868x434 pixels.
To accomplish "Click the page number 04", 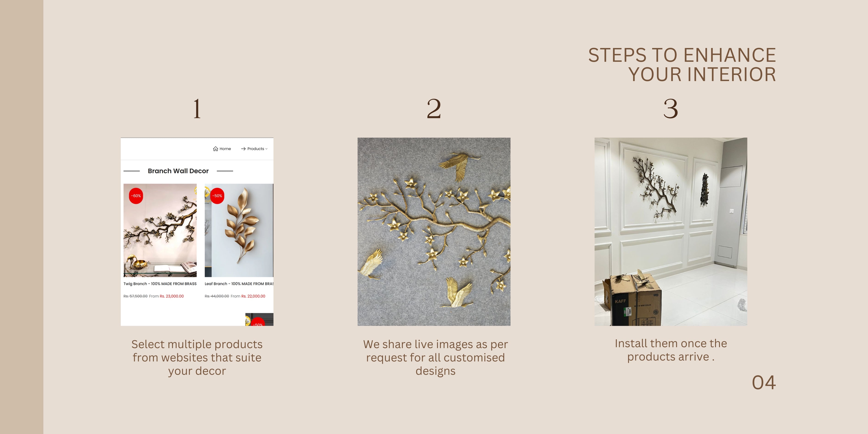I will point(764,382).
